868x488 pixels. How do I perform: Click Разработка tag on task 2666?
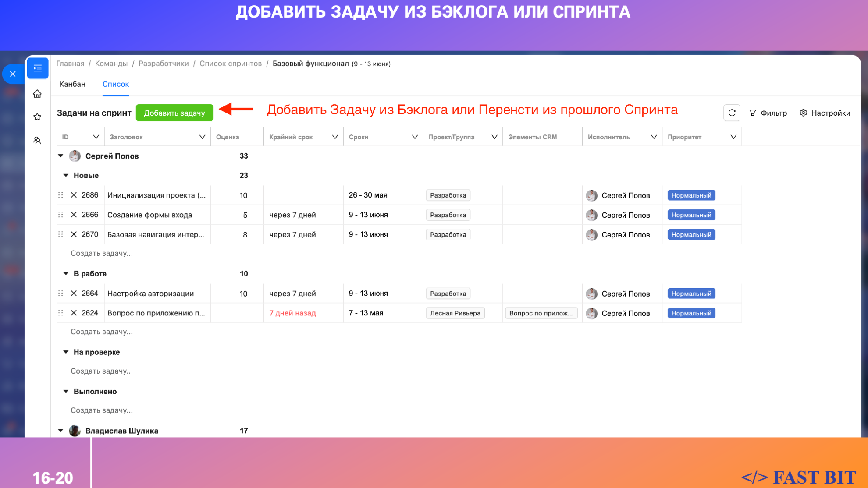pyautogui.click(x=448, y=215)
